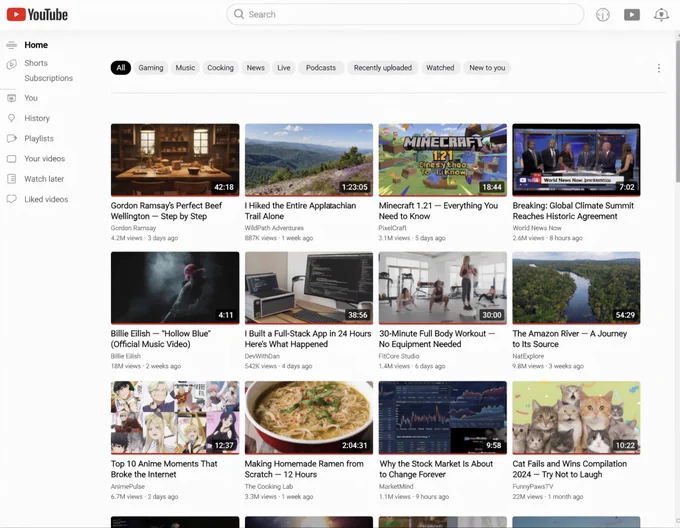Open the Cat Fails Compilation thumbnail
The width and height of the screenshot is (680, 528).
[x=576, y=417]
